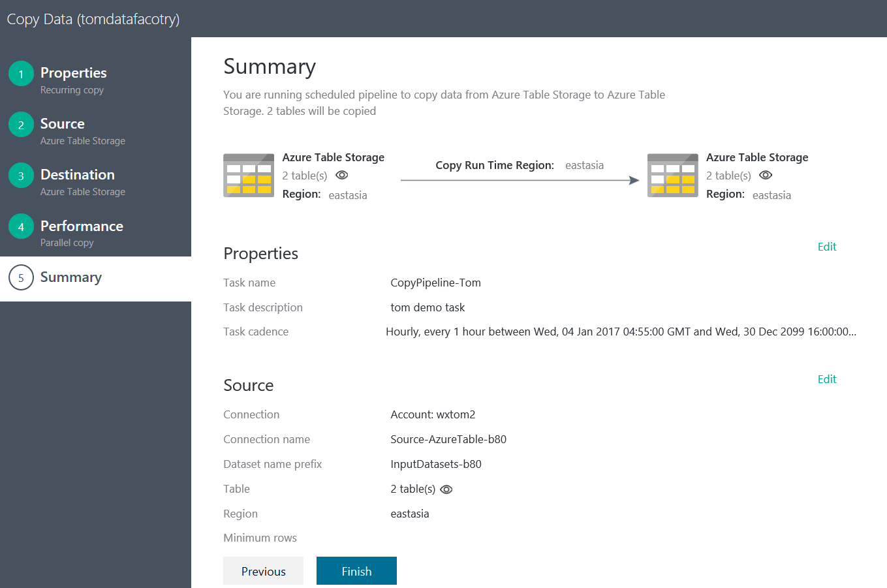
Task: Click the step 5 Summary circle
Action: (21, 277)
